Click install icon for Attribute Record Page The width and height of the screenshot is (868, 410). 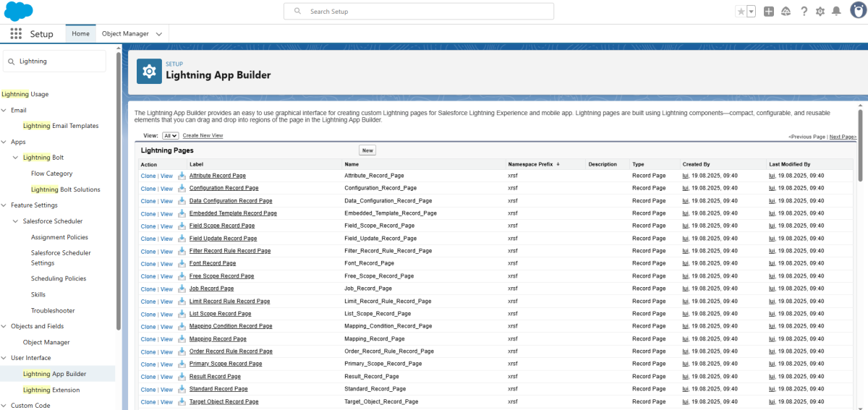pos(182,176)
